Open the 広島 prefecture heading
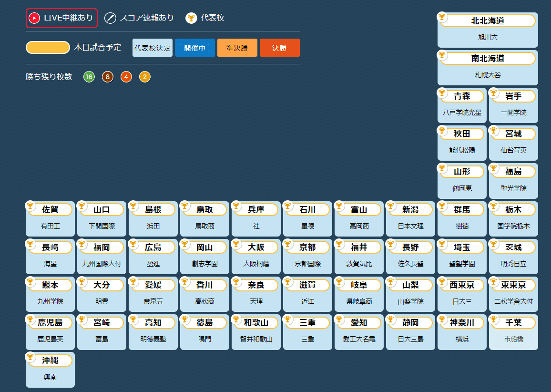This screenshot has width=551, height=392. point(153,248)
